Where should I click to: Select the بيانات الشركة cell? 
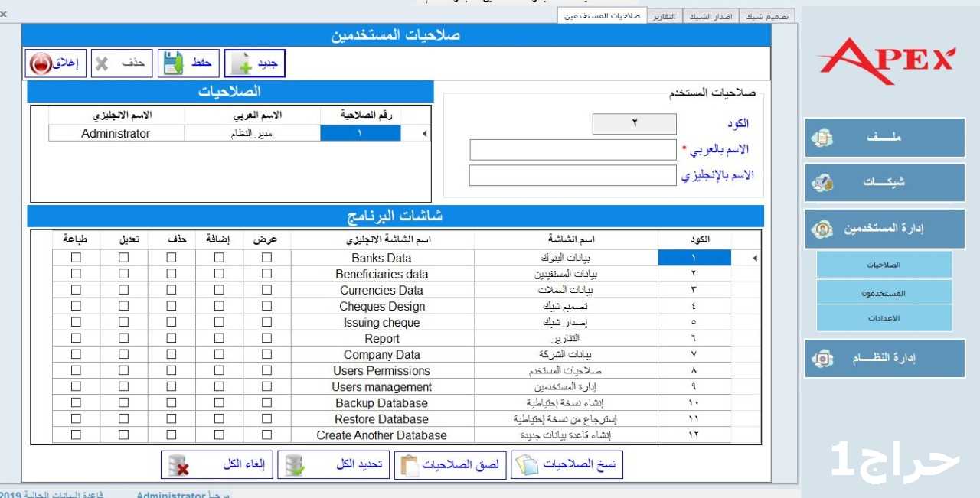click(x=566, y=354)
